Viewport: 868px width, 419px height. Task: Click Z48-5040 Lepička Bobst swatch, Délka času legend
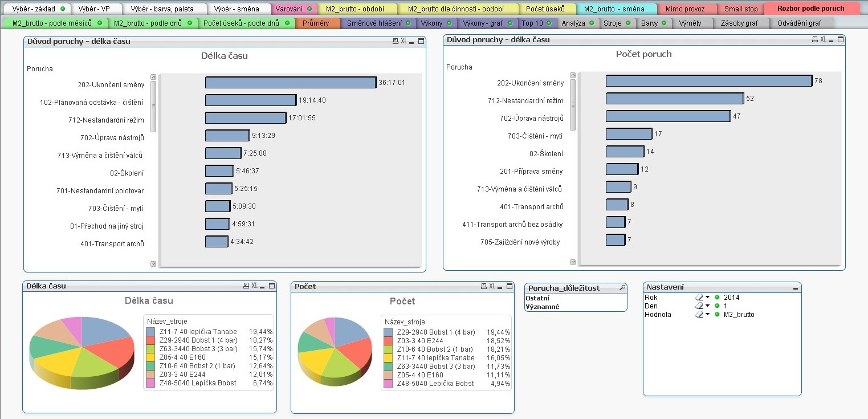pos(150,383)
